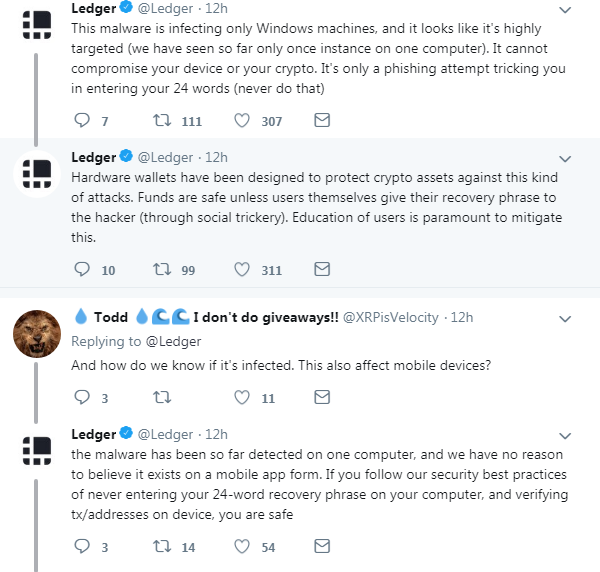Open chevron menu on Todd's tweet

pos(565,318)
